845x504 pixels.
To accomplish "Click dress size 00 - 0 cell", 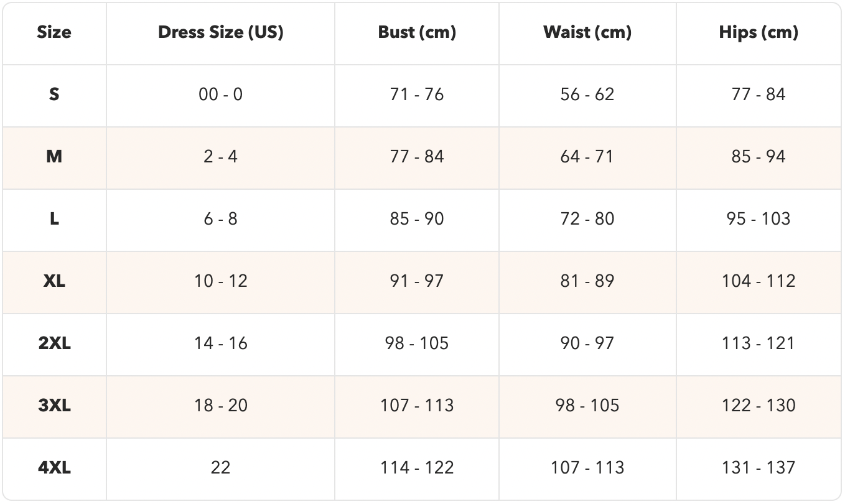I will (220, 95).
